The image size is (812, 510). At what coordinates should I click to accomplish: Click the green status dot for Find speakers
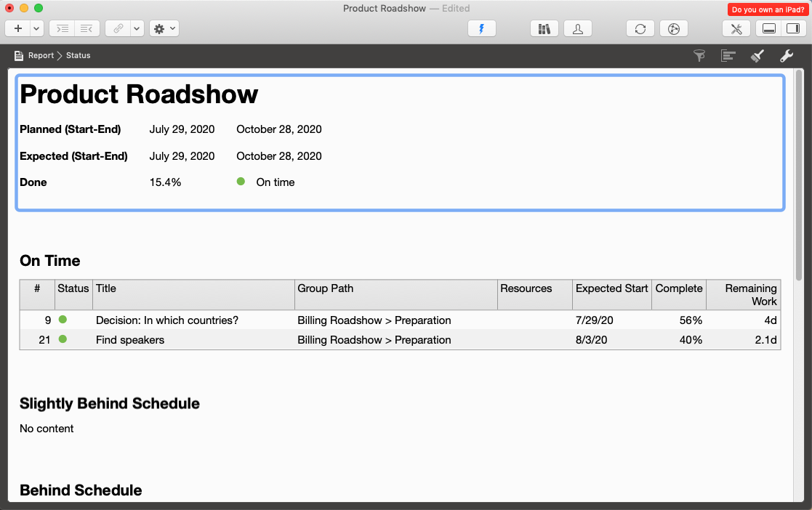coord(63,339)
